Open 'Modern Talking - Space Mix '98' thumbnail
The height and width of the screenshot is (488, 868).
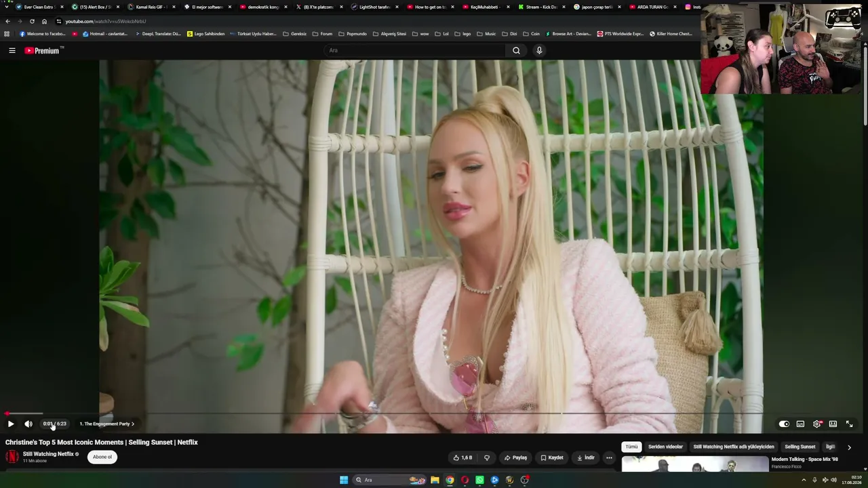point(695,464)
